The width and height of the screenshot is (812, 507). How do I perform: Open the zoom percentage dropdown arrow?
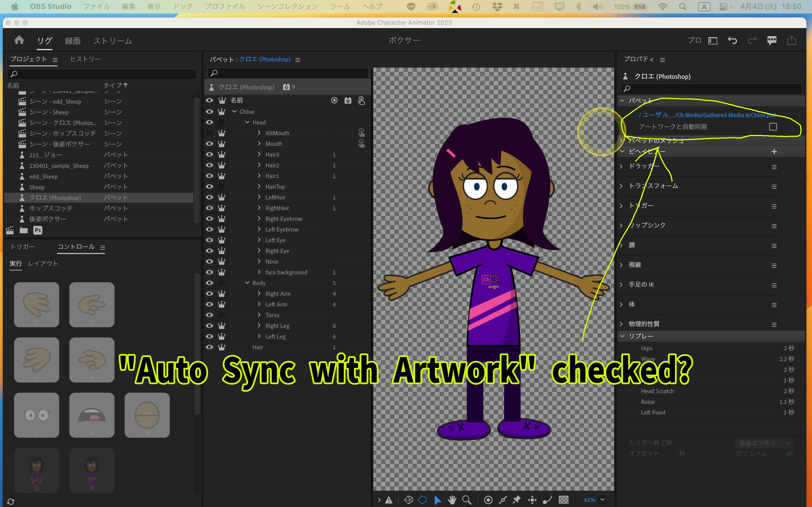(603, 500)
